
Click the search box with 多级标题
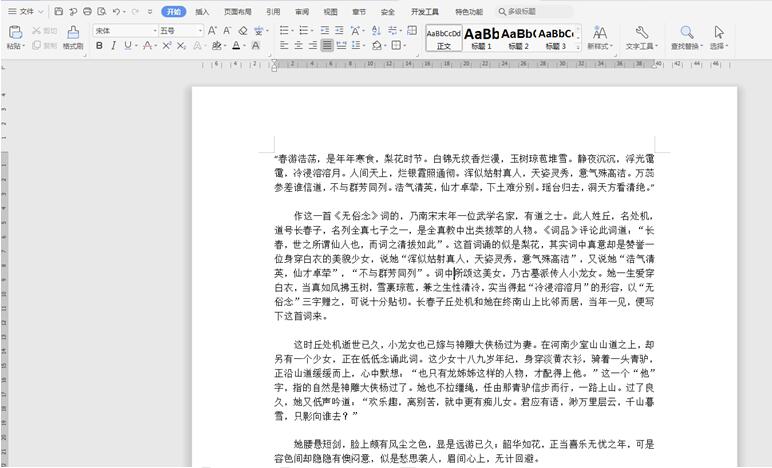[x=535, y=11]
